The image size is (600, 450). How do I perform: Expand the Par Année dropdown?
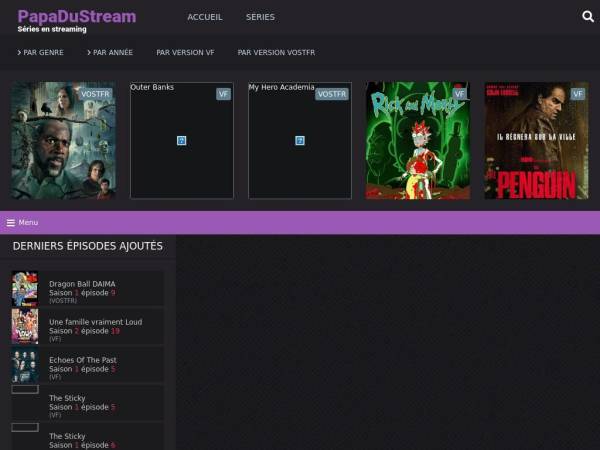110,52
